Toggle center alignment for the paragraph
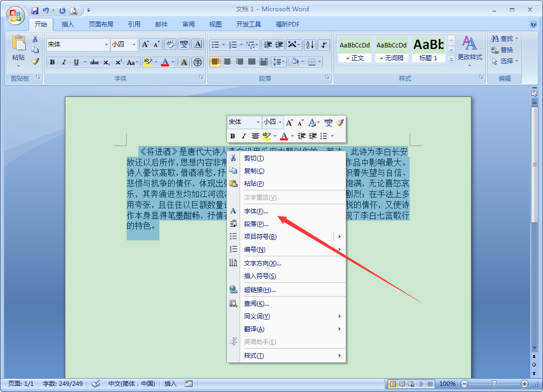Image resolution: width=543 pixels, height=392 pixels. click(x=227, y=62)
